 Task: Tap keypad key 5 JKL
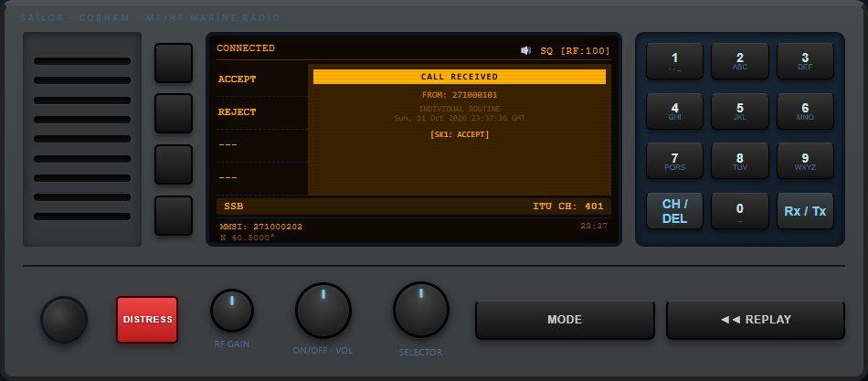[x=739, y=111]
